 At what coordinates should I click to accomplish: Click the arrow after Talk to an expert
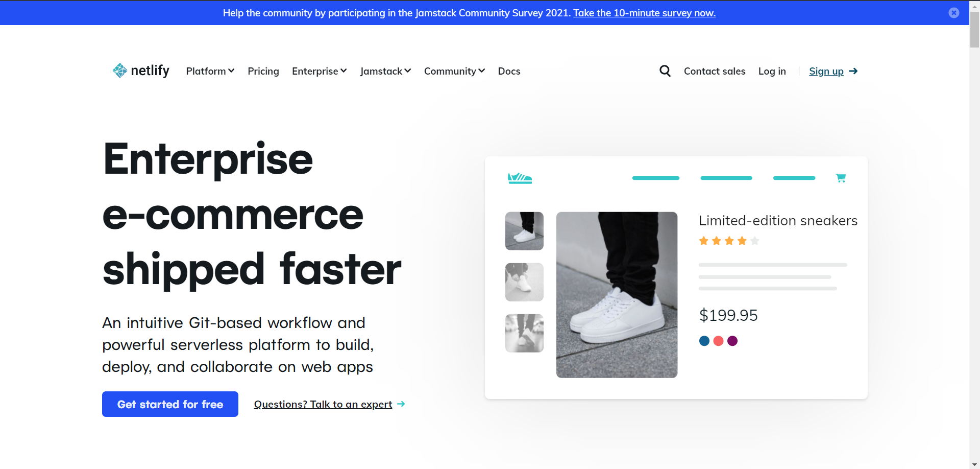tap(401, 404)
